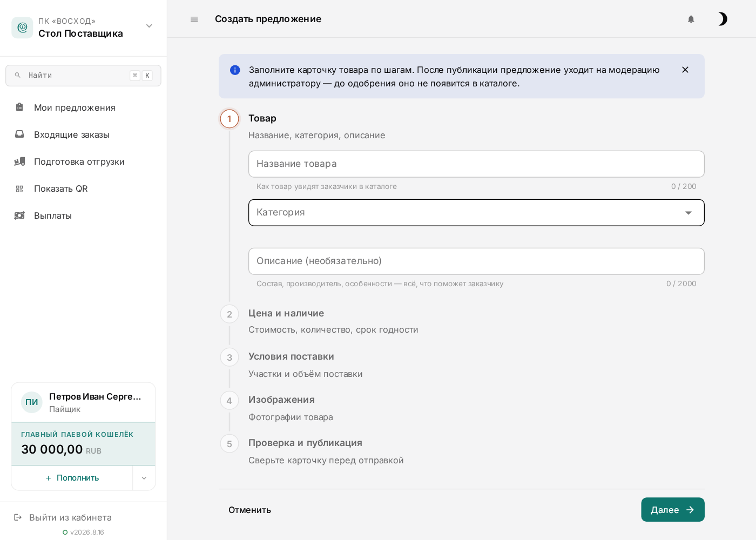756x540 pixels.
Task: Click the ПИ user avatar
Action: coord(32,402)
